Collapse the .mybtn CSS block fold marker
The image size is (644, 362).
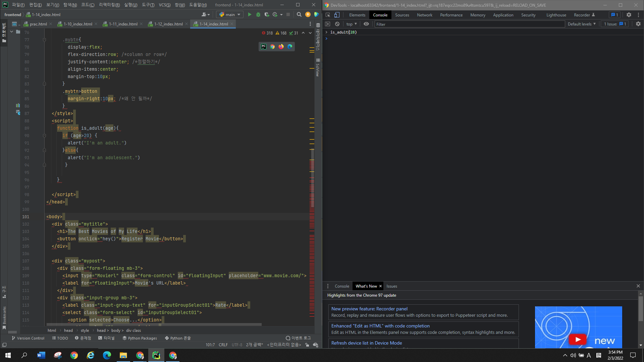[x=44, y=40]
